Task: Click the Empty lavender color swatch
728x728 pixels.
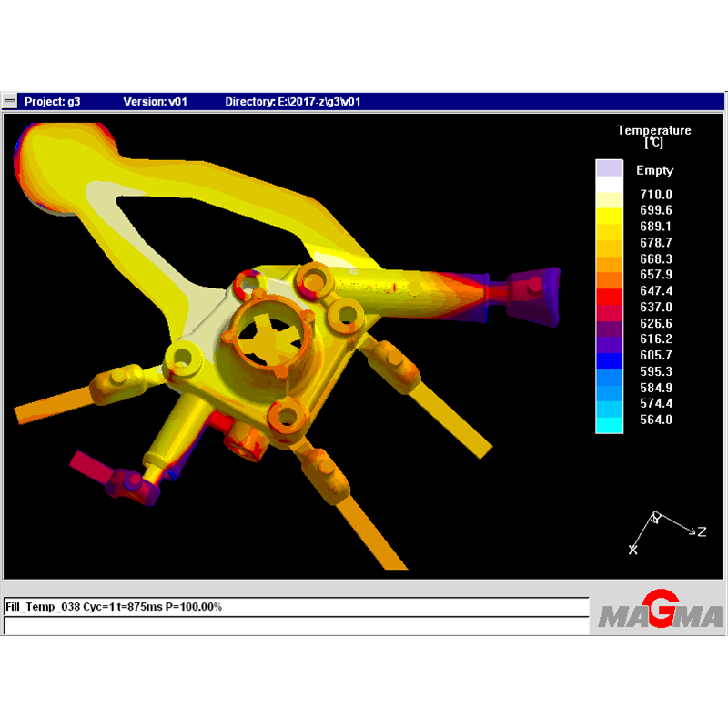Action: coord(609,168)
